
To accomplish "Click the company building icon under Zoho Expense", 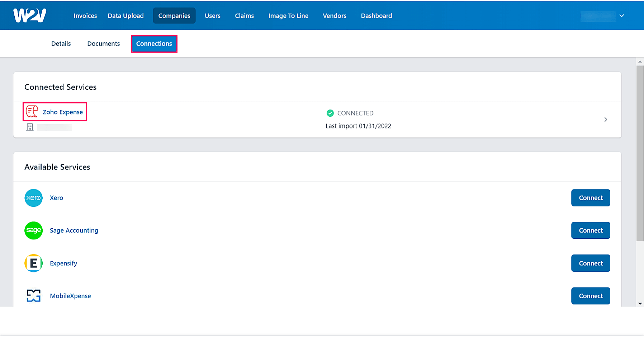I will click(30, 127).
